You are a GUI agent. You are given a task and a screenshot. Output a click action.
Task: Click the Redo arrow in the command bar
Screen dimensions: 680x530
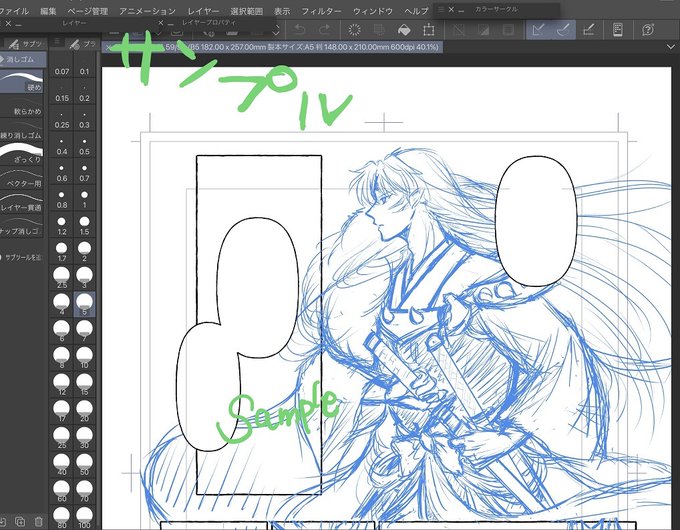(324, 30)
